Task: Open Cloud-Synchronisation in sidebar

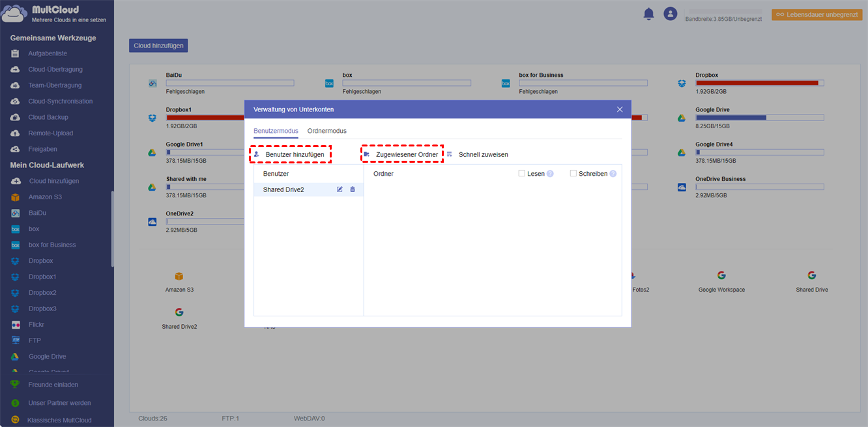Action: point(61,101)
